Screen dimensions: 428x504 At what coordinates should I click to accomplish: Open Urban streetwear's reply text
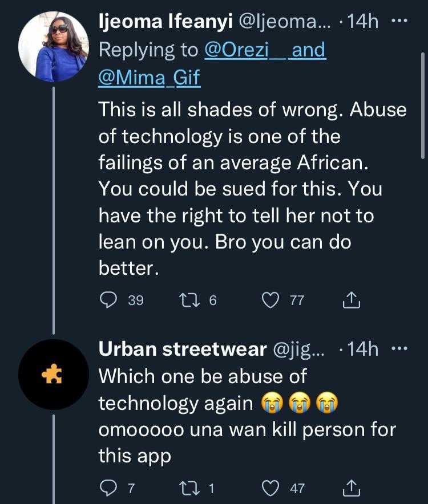click(x=245, y=416)
